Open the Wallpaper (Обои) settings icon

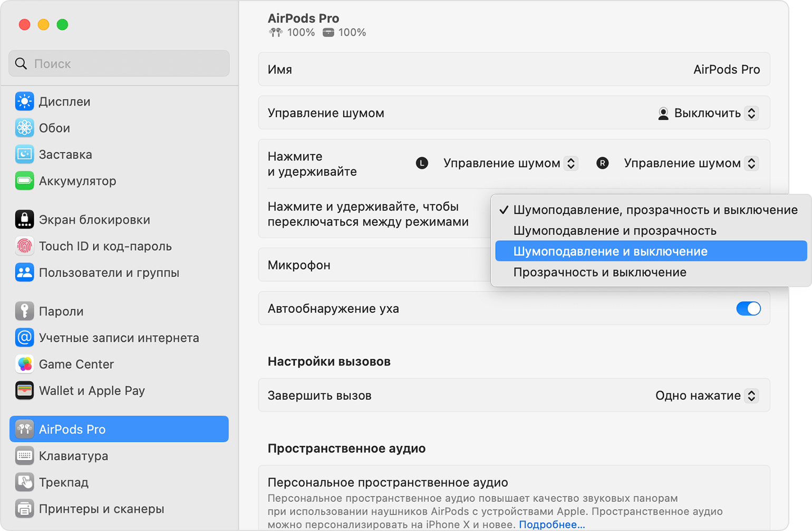pyautogui.click(x=24, y=128)
